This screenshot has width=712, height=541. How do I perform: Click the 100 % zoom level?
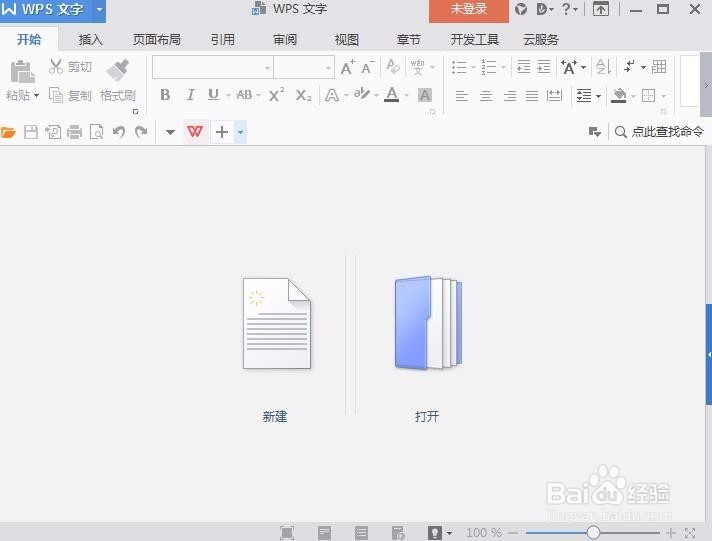pyautogui.click(x=484, y=532)
